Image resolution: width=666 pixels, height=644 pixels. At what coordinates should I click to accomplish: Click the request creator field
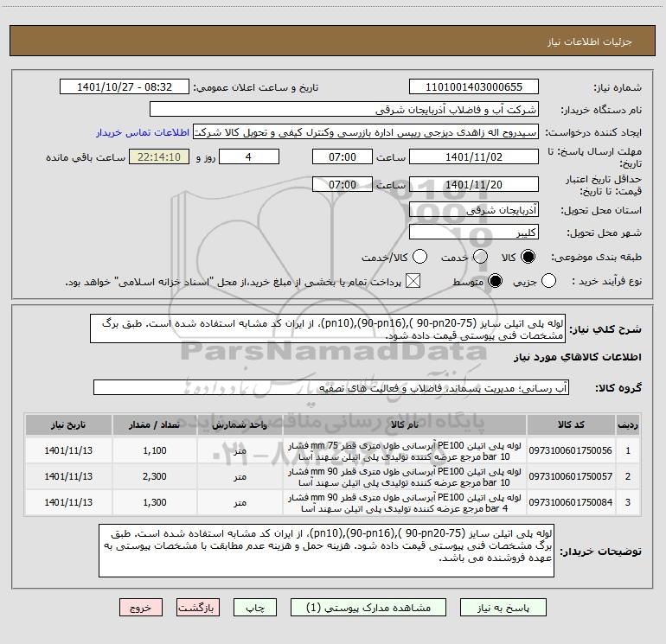click(x=366, y=132)
